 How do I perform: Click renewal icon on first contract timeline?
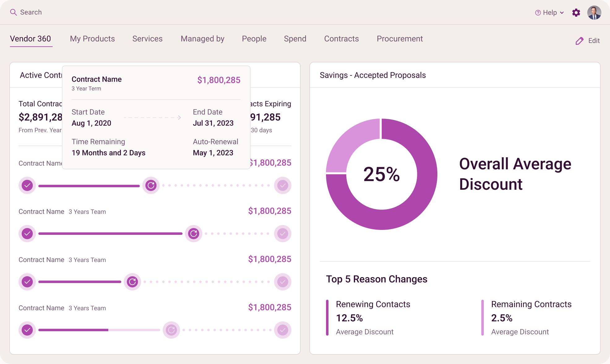point(151,185)
